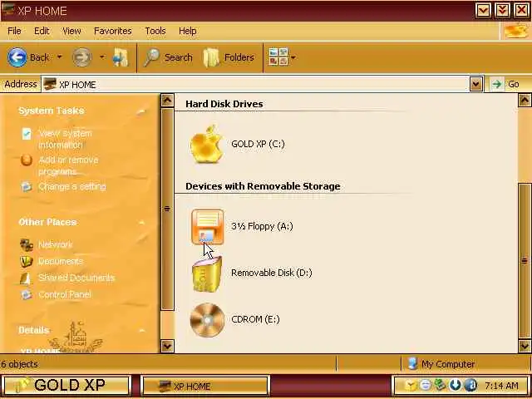The width and height of the screenshot is (532, 399).
Task: Open the GOLD XP (C:) golden apple drive
Action: pos(207,144)
